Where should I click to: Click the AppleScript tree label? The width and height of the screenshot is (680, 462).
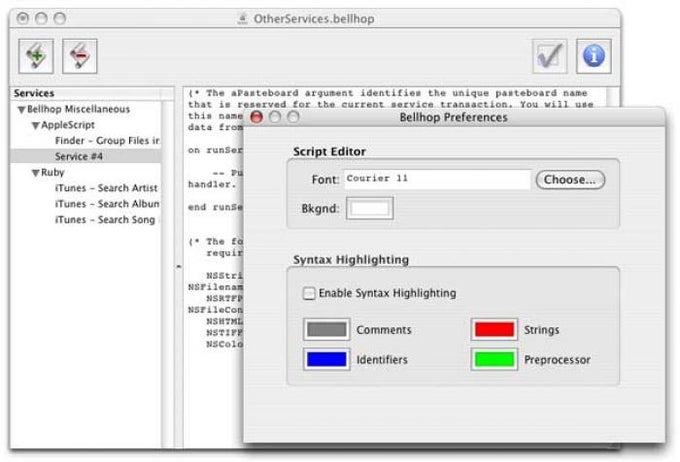pyautogui.click(x=68, y=125)
